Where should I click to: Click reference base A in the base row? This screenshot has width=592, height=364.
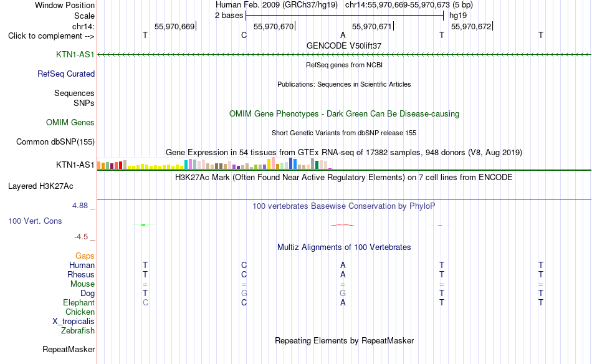point(343,35)
